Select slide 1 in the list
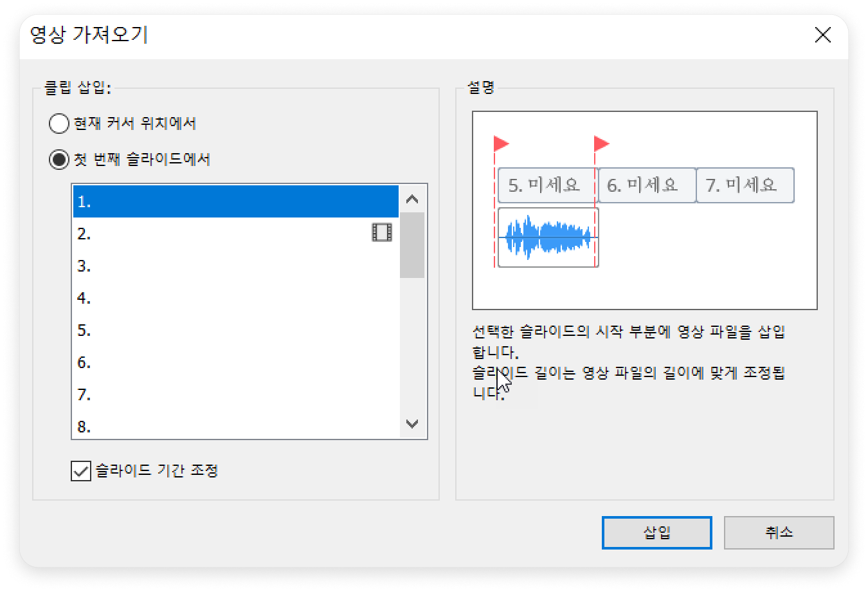This screenshot has width=868, height=592. pyautogui.click(x=236, y=202)
